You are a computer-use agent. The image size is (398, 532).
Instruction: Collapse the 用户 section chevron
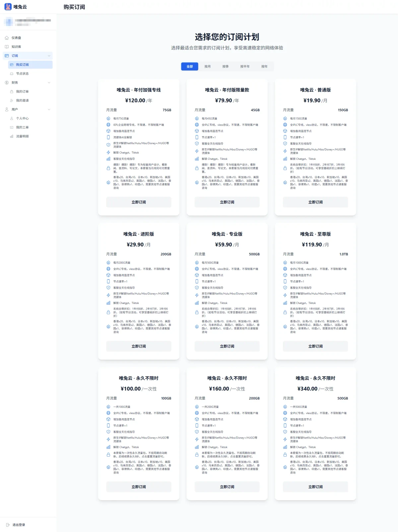49,109
